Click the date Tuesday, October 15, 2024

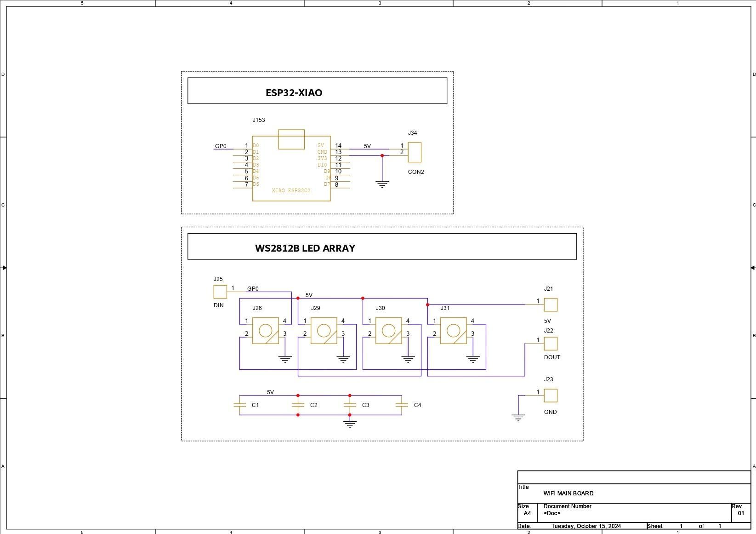[586, 526]
